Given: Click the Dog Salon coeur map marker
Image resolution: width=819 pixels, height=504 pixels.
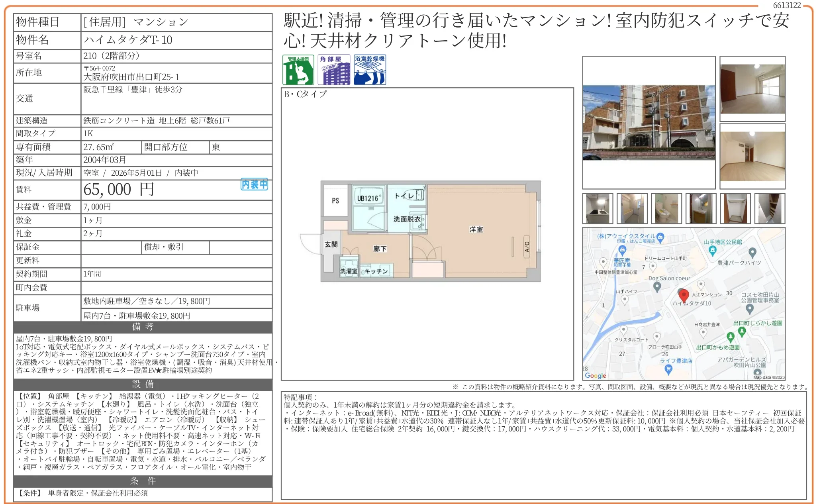Looking at the screenshot, I should [657, 286].
